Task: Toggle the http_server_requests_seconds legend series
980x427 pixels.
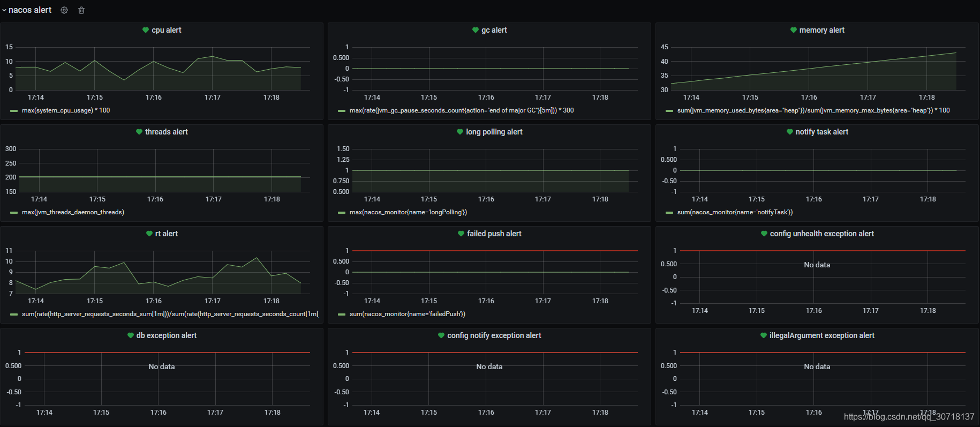Action: click(170, 314)
